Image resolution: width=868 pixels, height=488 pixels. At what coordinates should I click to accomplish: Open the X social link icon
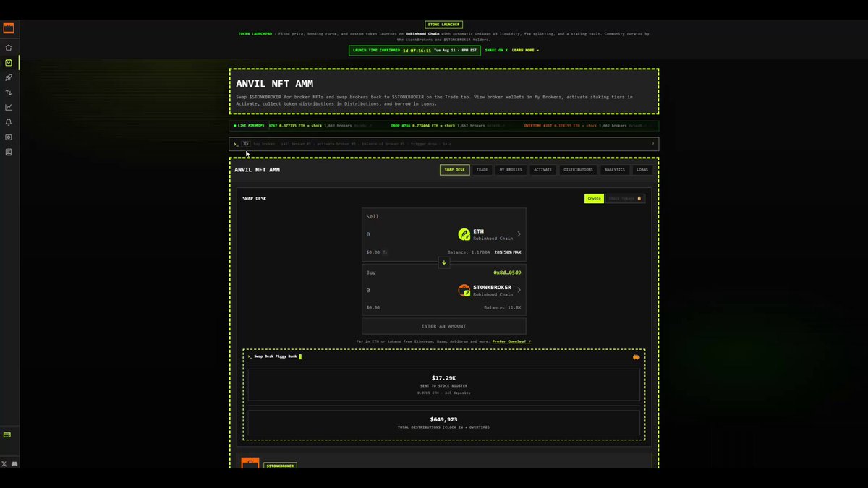click(x=4, y=463)
